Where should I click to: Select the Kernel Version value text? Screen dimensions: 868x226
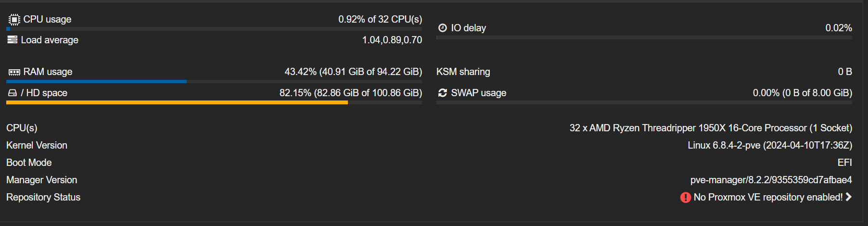(x=770, y=145)
